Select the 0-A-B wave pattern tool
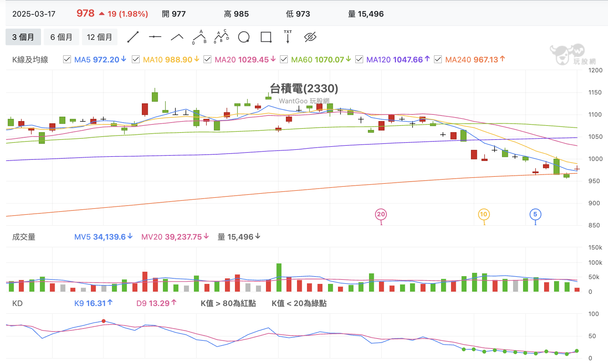Viewport: 608px width, 364px height. click(199, 37)
